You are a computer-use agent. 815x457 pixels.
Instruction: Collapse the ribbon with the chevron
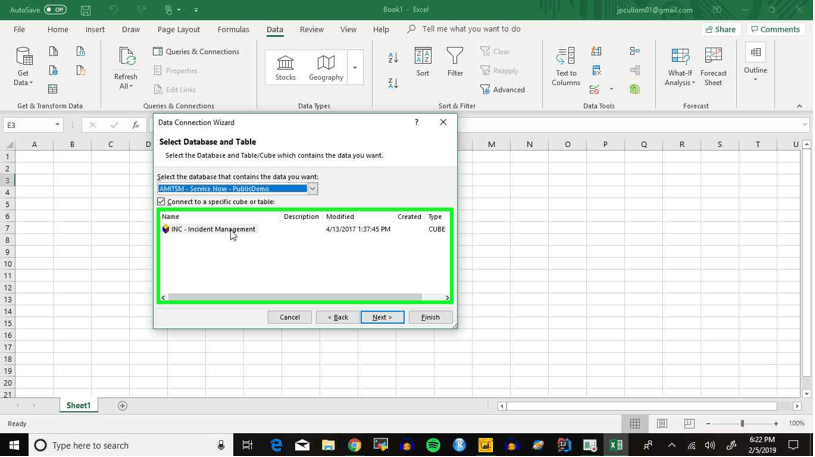point(799,106)
